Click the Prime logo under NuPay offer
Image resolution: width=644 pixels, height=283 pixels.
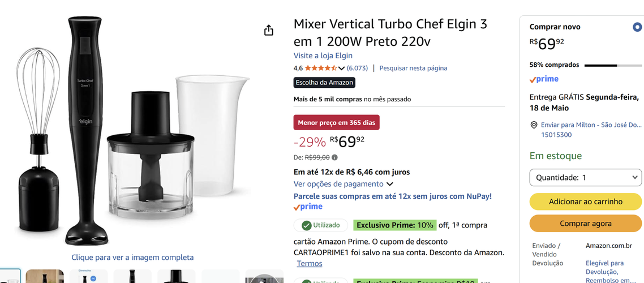(x=308, y=207)
